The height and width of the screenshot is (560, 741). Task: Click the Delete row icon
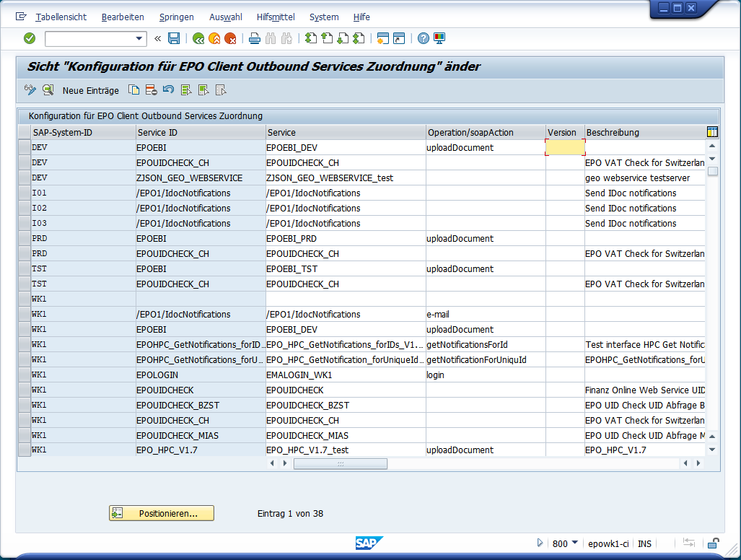coord(152,89)
